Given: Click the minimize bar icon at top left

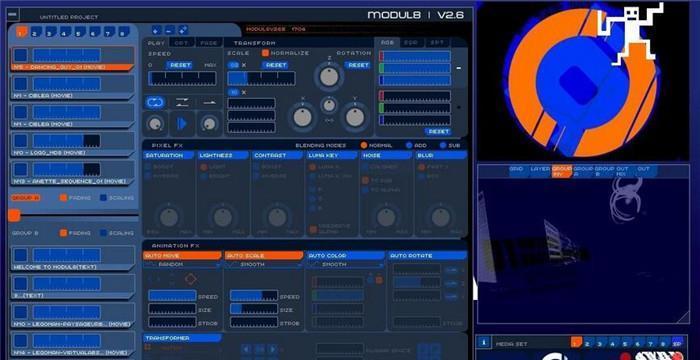Looking at the screenshot, I should (x=13, y=14).
